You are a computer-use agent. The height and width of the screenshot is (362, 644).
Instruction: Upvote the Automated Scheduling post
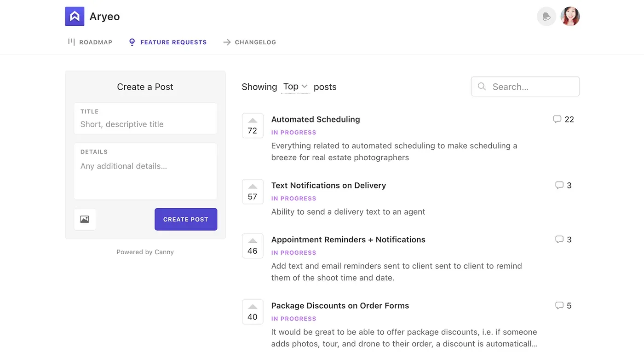[253, 125]
